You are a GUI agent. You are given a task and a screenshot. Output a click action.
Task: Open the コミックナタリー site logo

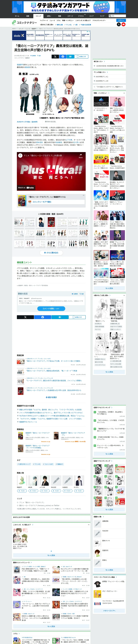click(25, 23)
